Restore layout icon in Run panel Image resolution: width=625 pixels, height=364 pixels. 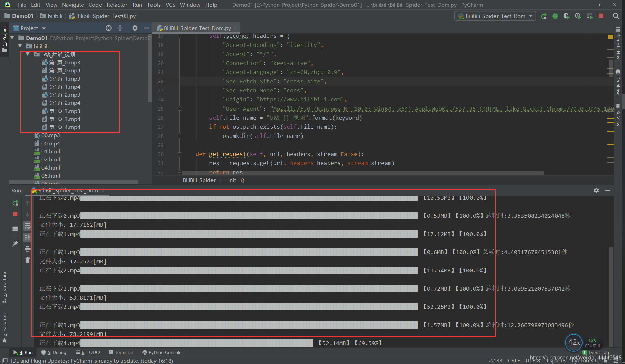tap(15, 229)
